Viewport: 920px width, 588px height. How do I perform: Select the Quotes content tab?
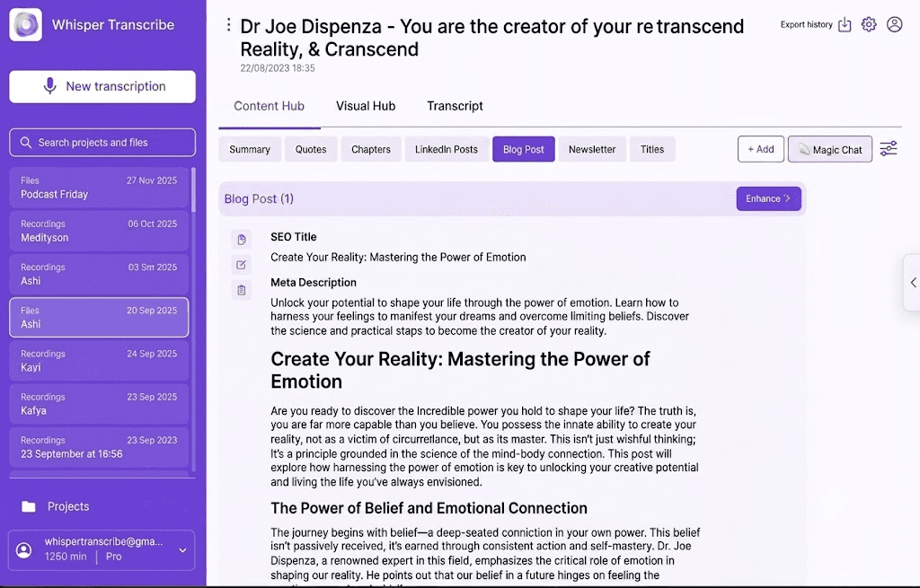(x=310, y=149)
